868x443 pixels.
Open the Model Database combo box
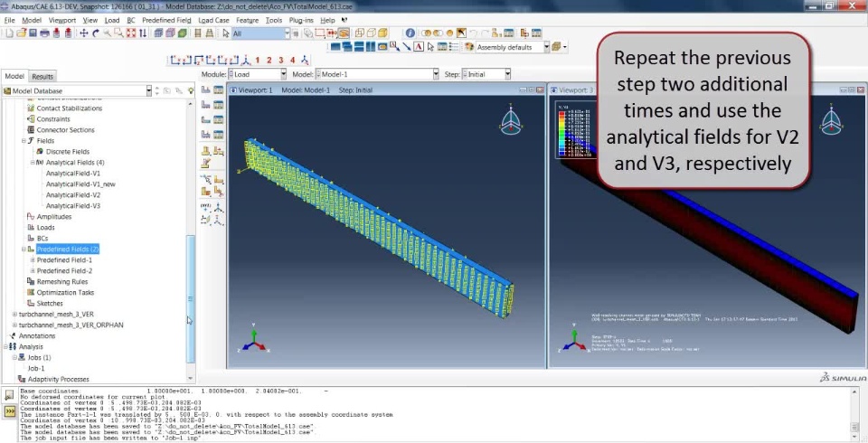point(77,90)
